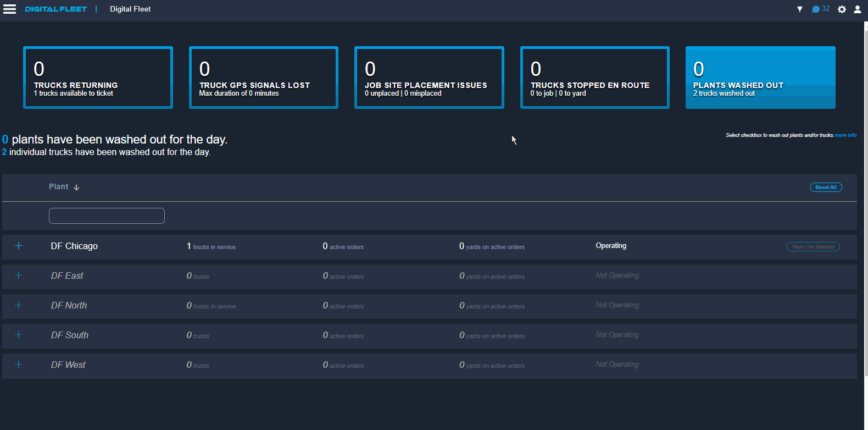Viewport: 868px width, 430px height.
Task: Expand the DF North plant row
Action: [x=19, y=305]
